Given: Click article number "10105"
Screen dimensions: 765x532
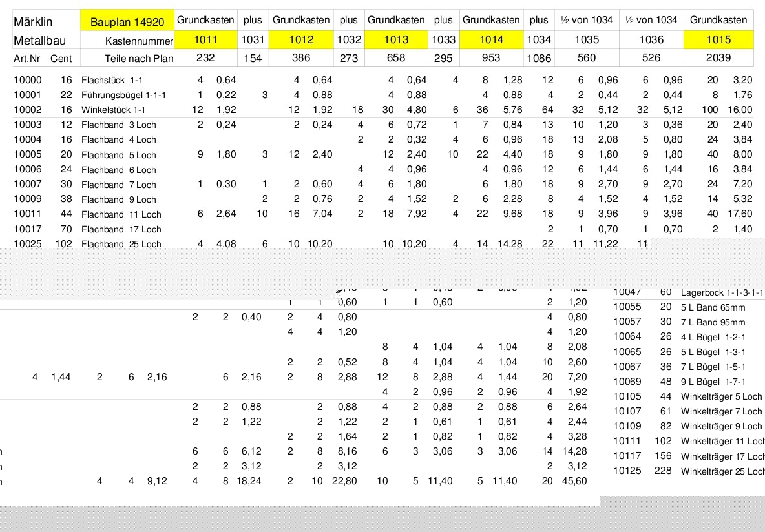Looking at the screenshot, I should [627, 396].
